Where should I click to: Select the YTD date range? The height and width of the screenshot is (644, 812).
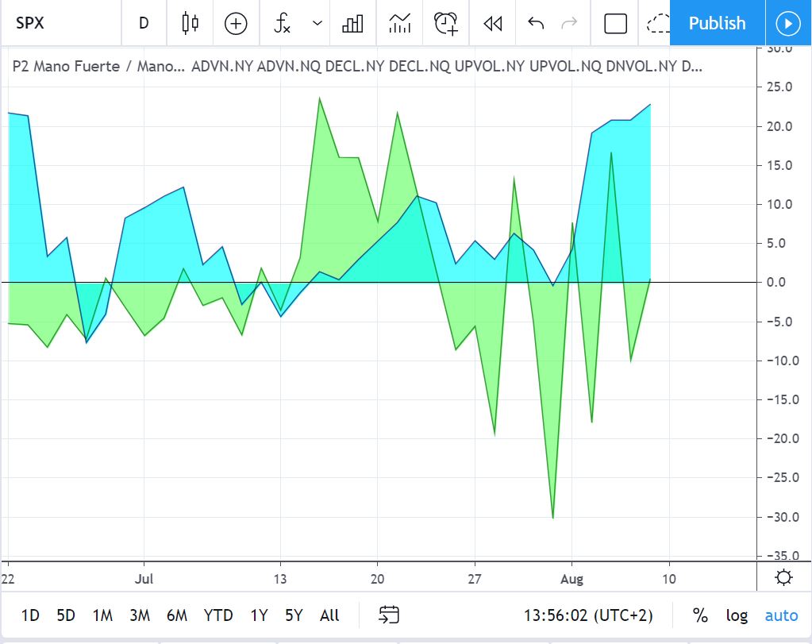click(x=218, y=615)
